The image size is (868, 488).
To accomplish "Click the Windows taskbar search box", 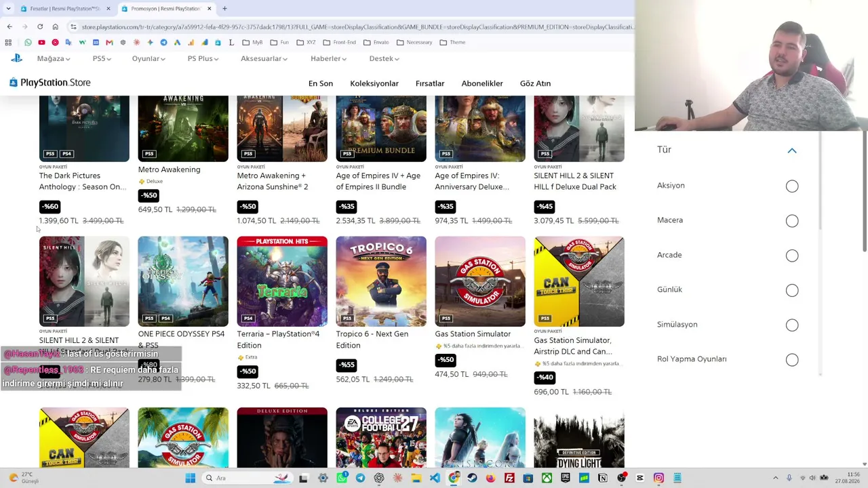I will pyautogui.click(x=246, y=478).
